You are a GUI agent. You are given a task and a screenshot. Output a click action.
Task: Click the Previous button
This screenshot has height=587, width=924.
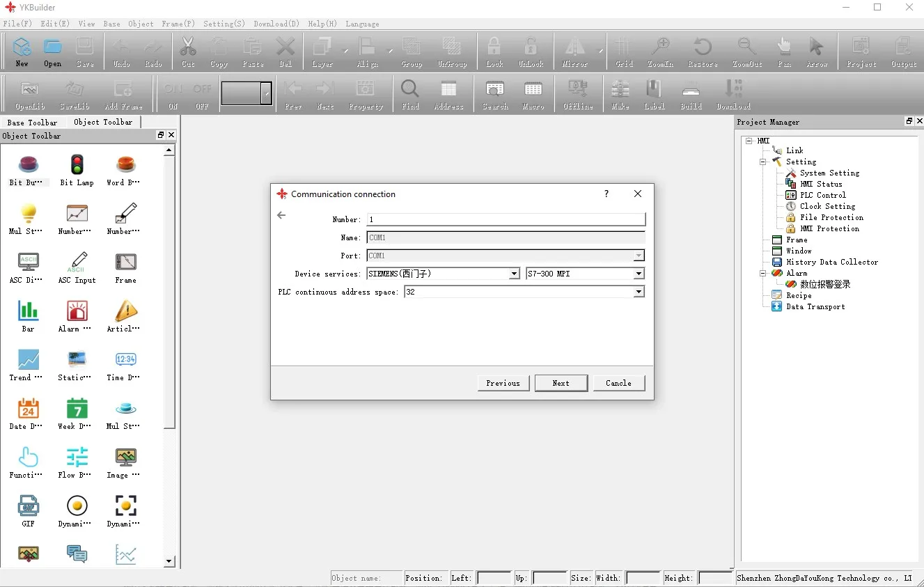503,383
